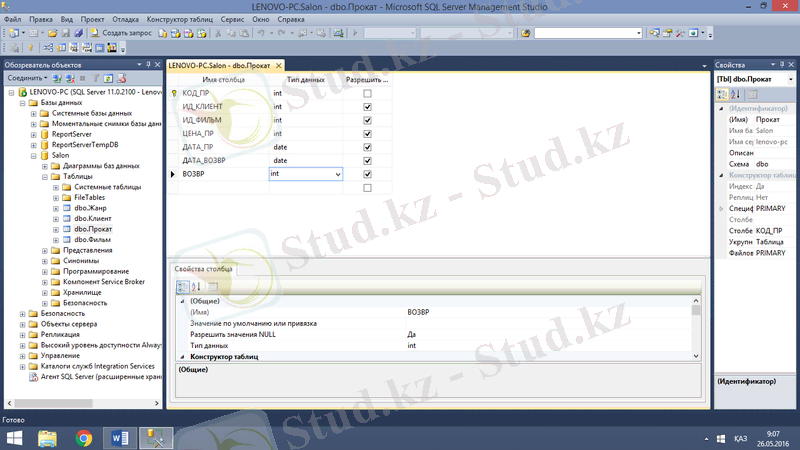Click the Connect Object Explorer icon

click(57, 79)
